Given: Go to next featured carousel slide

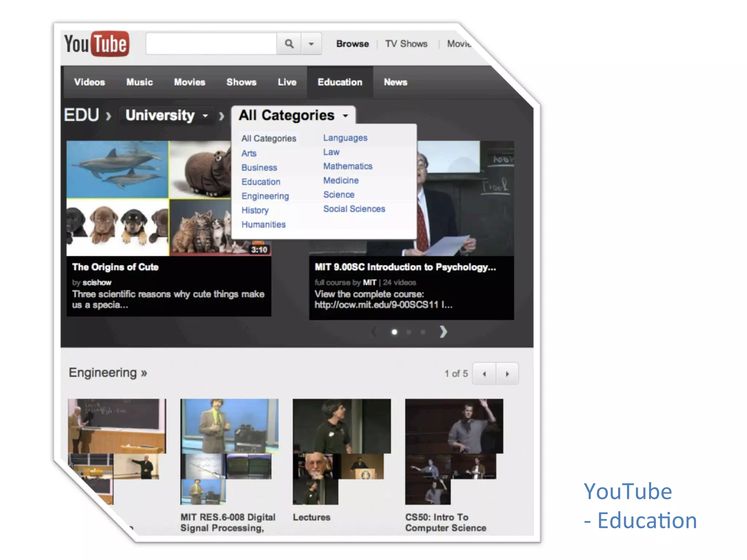Looking at the screenshot, I should point(443,332).
